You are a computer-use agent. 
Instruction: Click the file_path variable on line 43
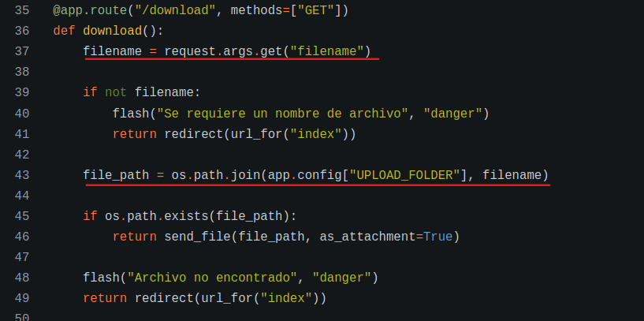pyautogui.click(x=116, y=175)
